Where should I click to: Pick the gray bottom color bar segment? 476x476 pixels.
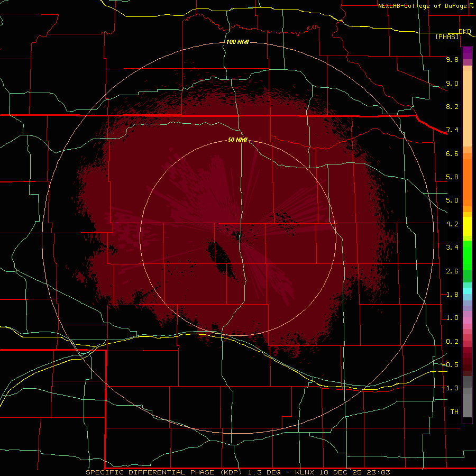pyautogui.click(x=467, y=405)
